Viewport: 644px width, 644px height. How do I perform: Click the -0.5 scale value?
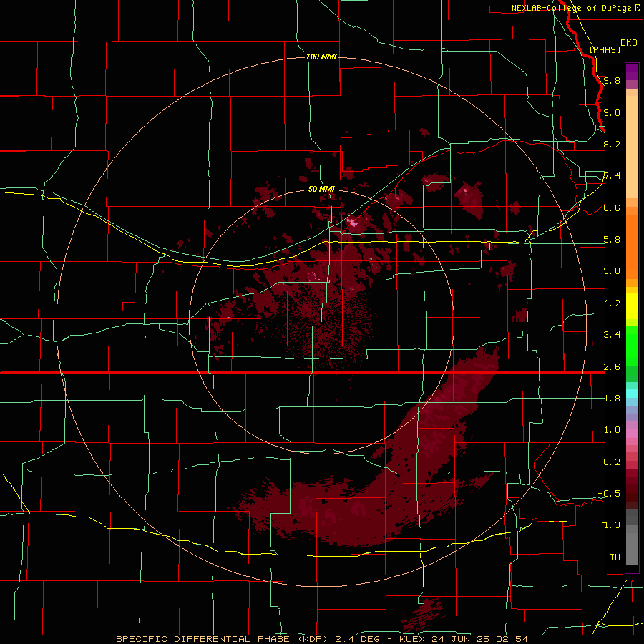point(609,494)
